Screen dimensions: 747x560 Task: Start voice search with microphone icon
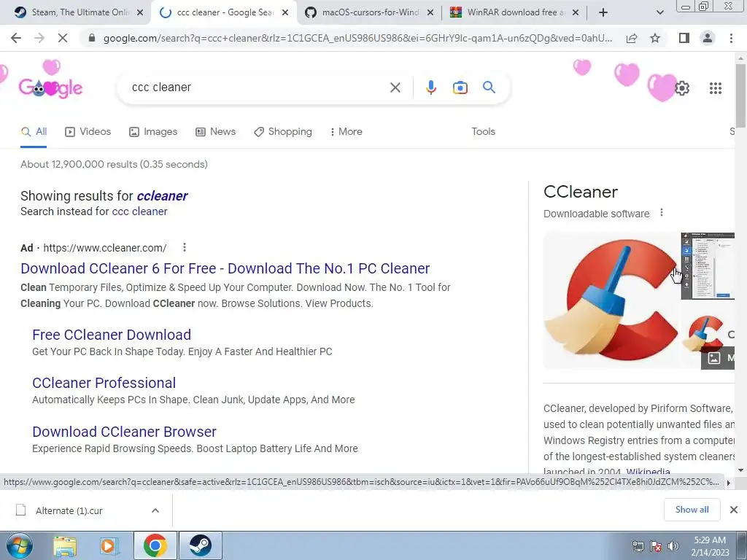430,87
